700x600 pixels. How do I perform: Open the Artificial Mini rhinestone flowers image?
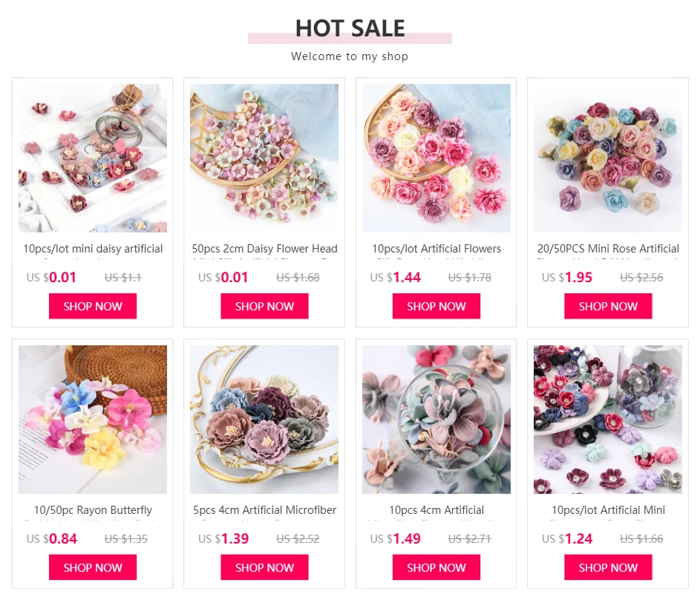(608, 420)
